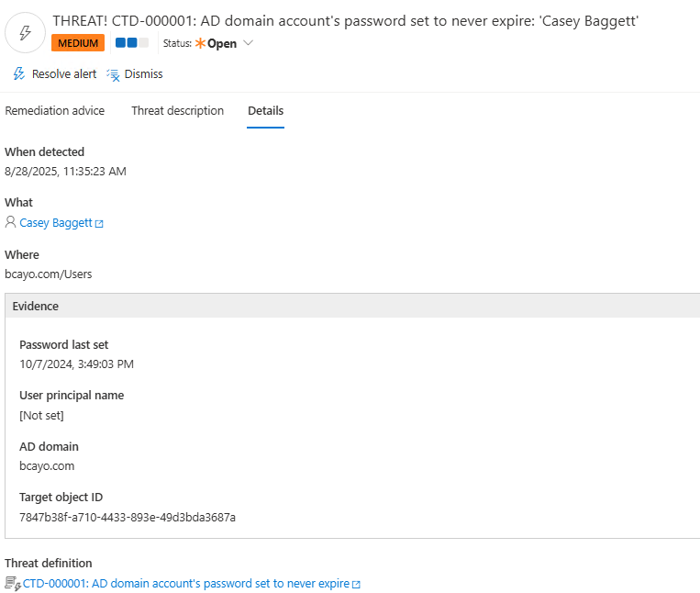Collapse the Evidence section header
Viewport: 700px width, 593px height.
352,306
